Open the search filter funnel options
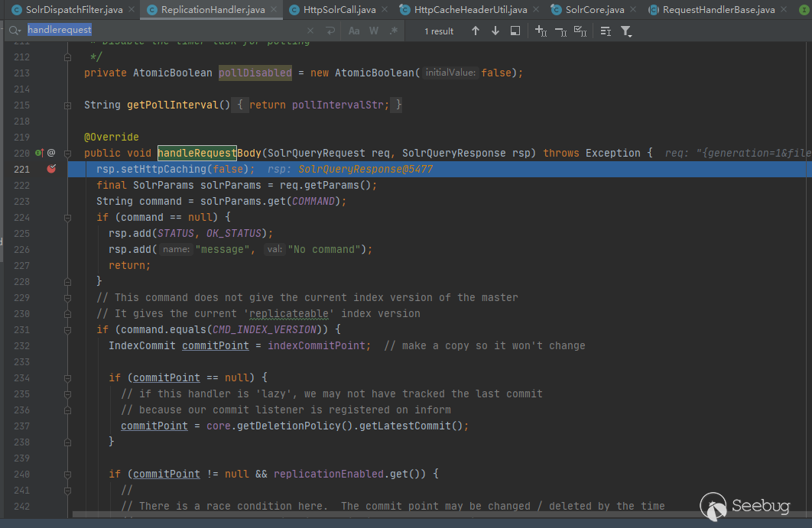Screen dimensions: 812x528 pos(626,31)
